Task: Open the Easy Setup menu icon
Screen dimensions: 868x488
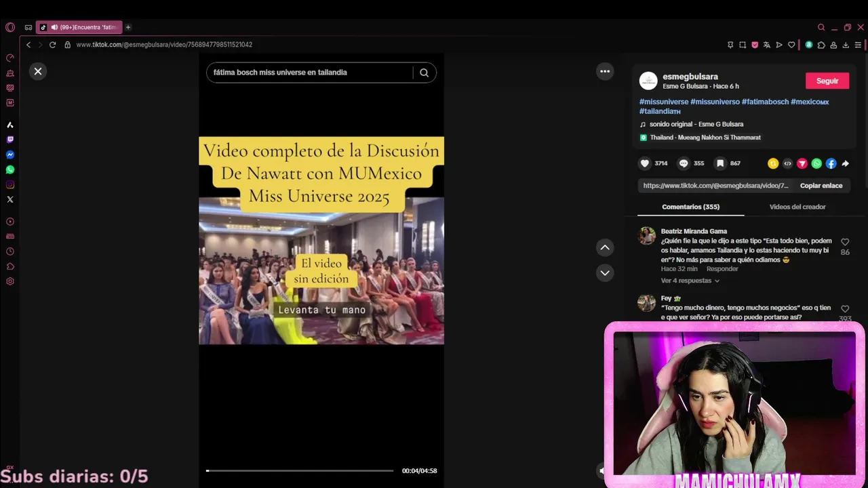Action: pos(858,45)
